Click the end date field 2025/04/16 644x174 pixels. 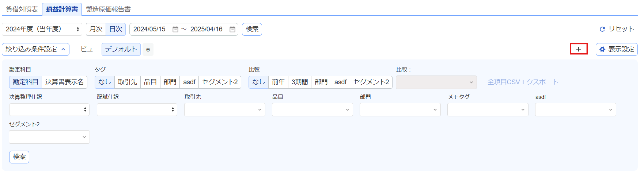pyautogui.click(x=207, y=29)
